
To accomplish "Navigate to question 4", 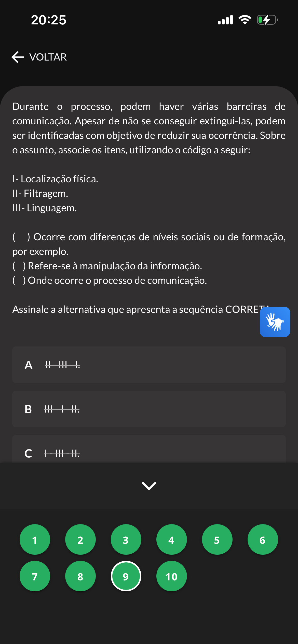I will click(172, 539).
